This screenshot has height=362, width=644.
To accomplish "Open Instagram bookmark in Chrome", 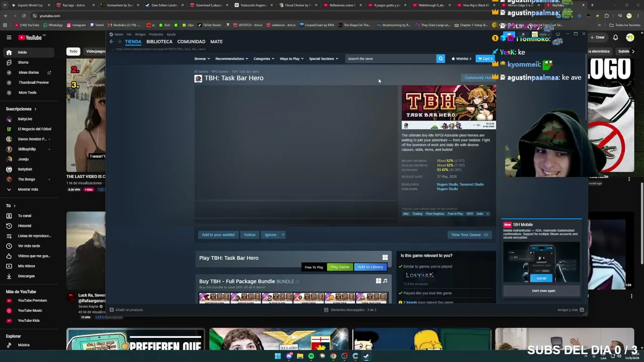I will (76, 25).
